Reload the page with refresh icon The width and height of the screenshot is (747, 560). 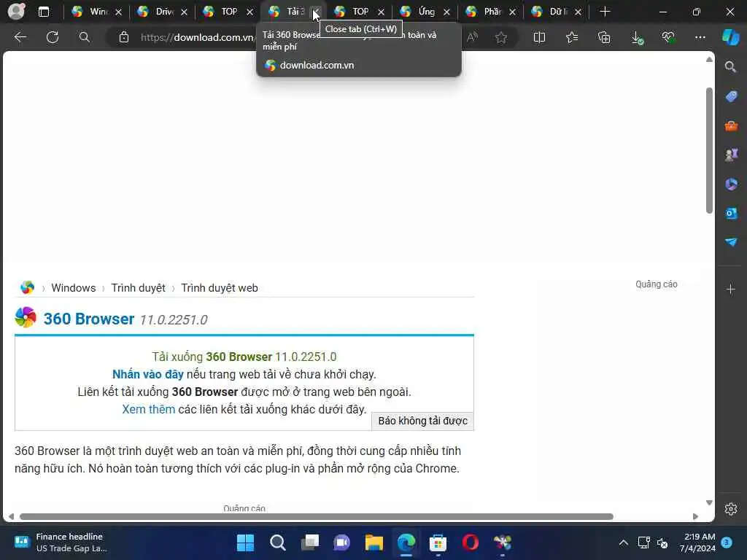pos(53,37)
